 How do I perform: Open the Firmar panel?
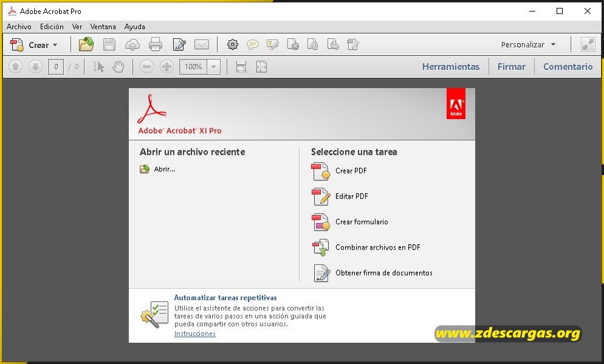pos(511,67)
